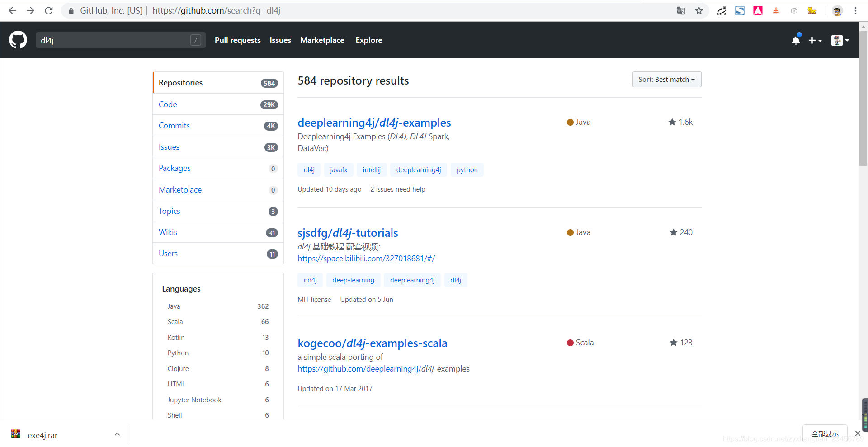Open kogecoo/dl4j-examples-scala repository
Screen dimensions: 868x447
coord(373,343)
